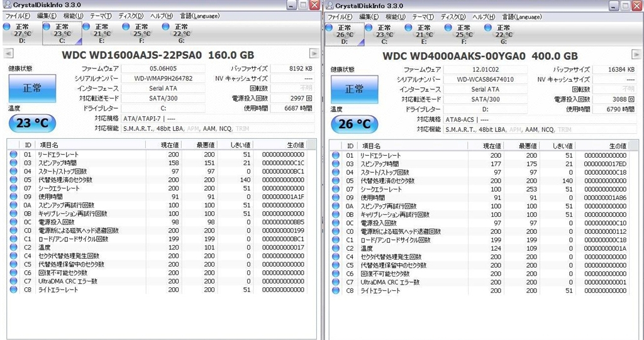Click the 23 °C temperature button
644x340 pixels.
(x=32, y=123)
